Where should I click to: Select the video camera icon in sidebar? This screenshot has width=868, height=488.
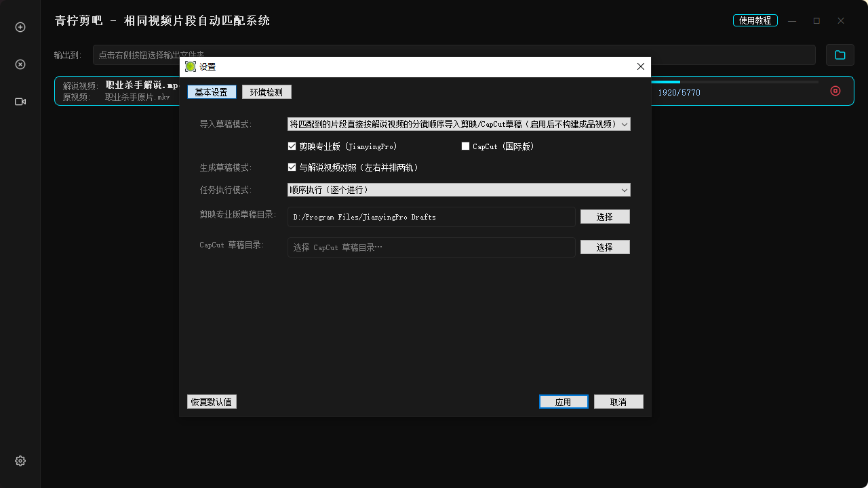coord(20,101)
